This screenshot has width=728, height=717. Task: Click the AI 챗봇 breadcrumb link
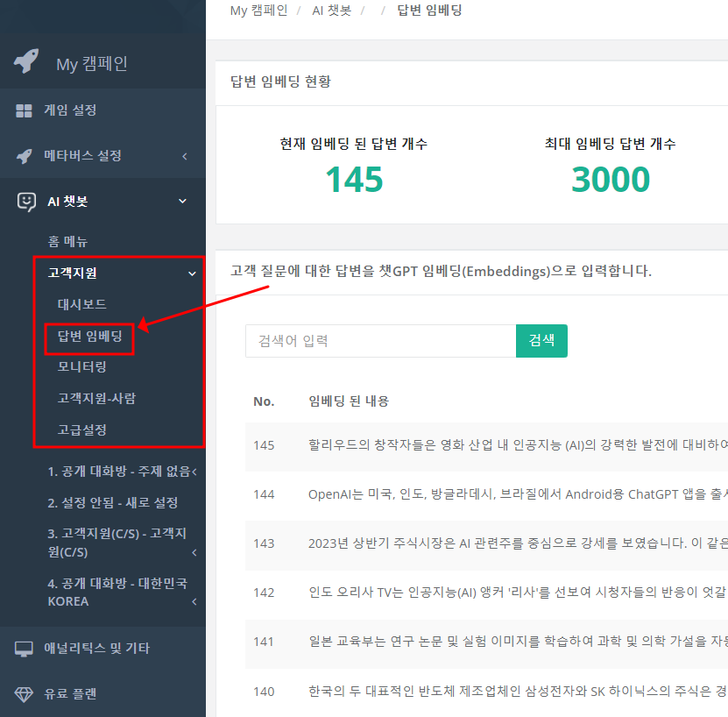pos(328,10)
